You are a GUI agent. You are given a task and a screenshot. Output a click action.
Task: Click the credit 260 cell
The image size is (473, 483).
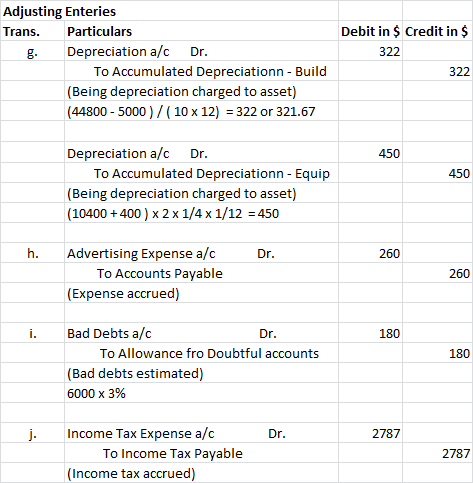coord(438,273)
